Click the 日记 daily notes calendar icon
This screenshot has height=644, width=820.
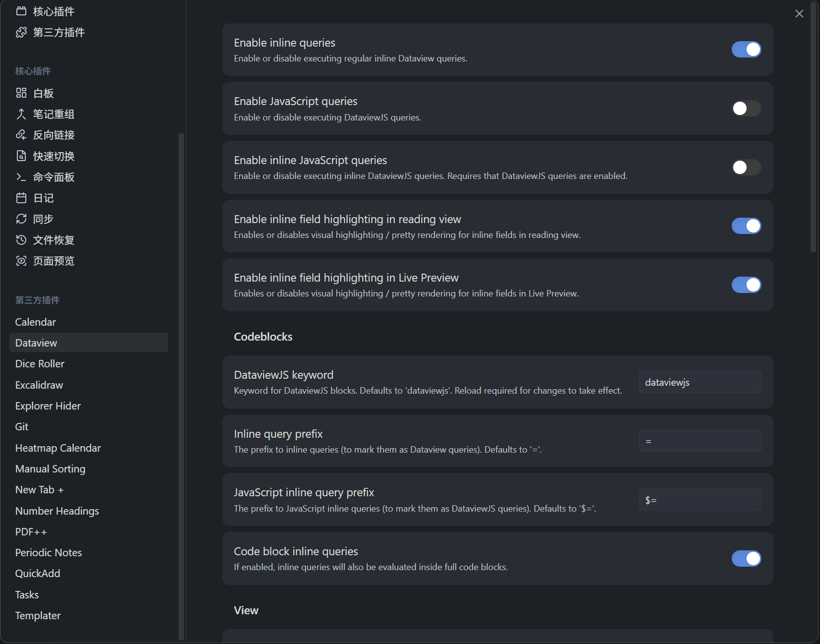point(21,198)
